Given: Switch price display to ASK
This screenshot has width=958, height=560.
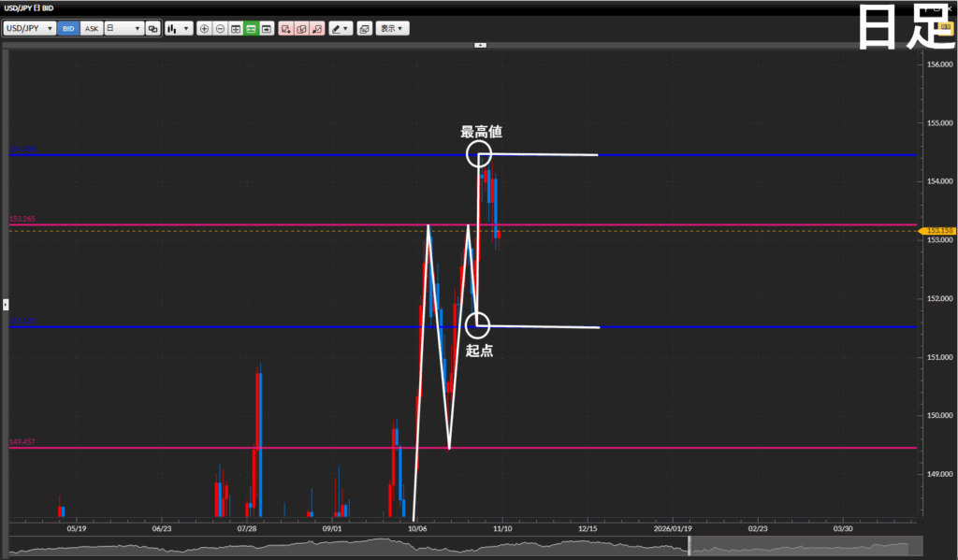Looking at the screenshot, I should coord(91,29).
